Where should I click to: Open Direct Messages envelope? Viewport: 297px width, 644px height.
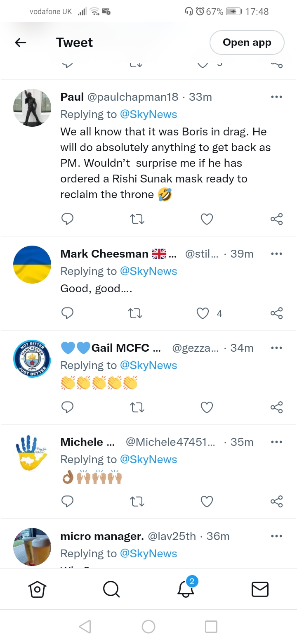pyautogui.click(x=260, y=589)
